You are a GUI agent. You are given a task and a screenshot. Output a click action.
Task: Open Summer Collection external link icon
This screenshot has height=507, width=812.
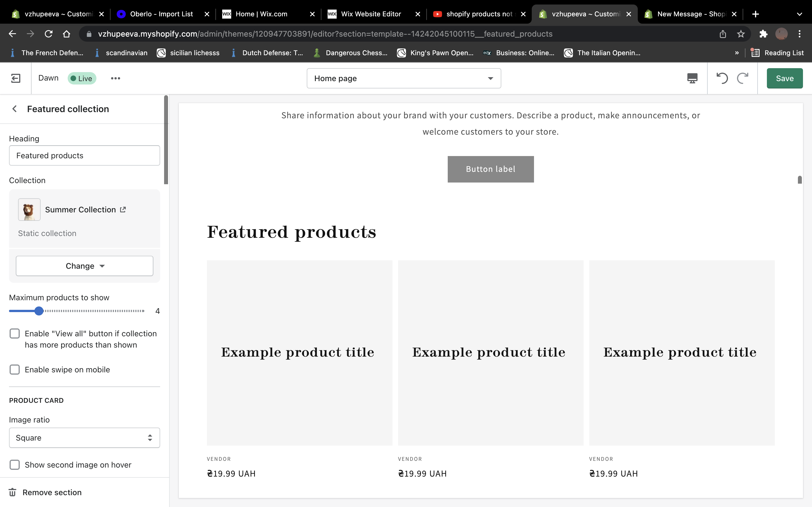tap(123, 209)
